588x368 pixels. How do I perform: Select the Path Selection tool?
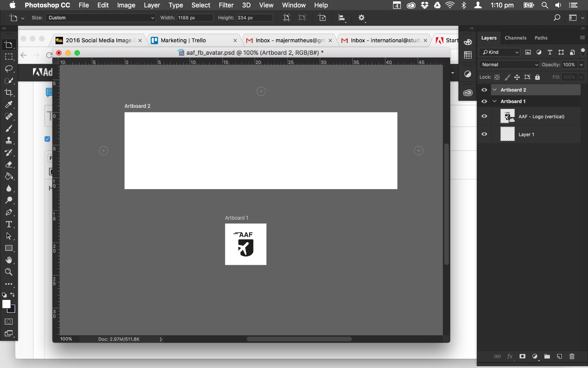(x=9, y=236)
